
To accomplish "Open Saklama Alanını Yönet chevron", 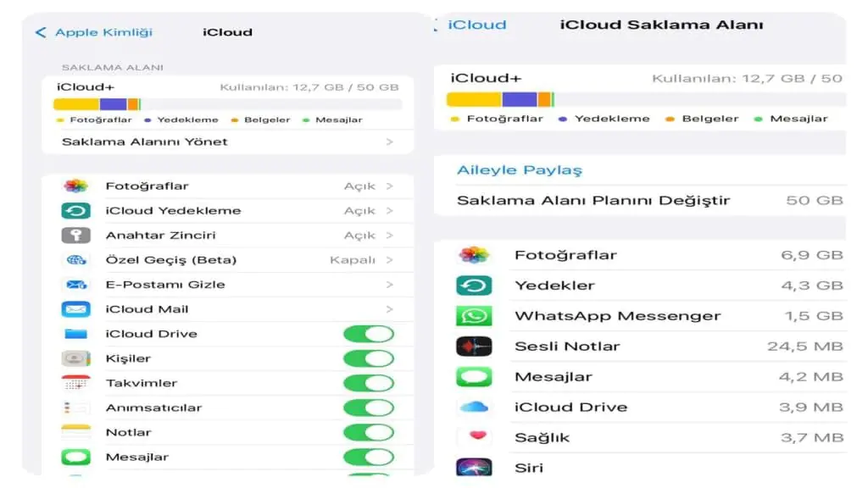I will [389, 142].
